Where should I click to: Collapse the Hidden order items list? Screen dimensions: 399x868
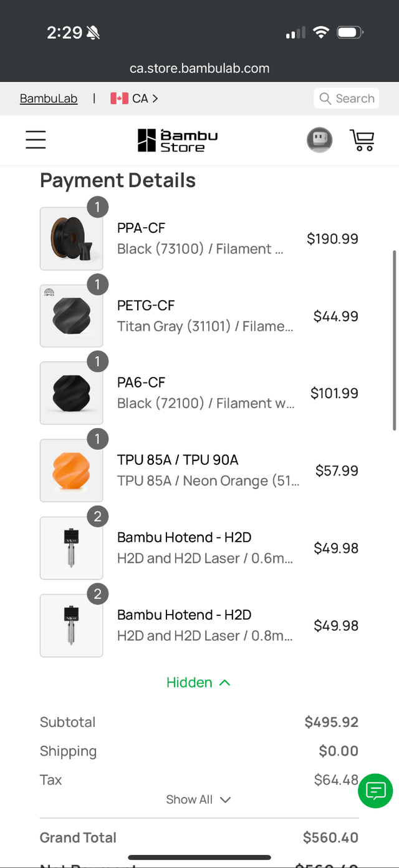(199, 682)
